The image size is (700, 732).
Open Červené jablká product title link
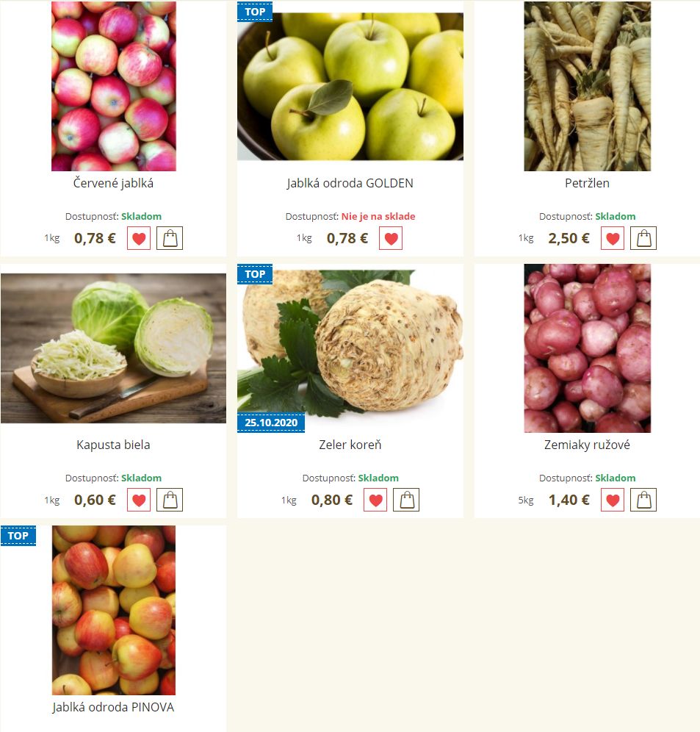(x=113, y=183)
